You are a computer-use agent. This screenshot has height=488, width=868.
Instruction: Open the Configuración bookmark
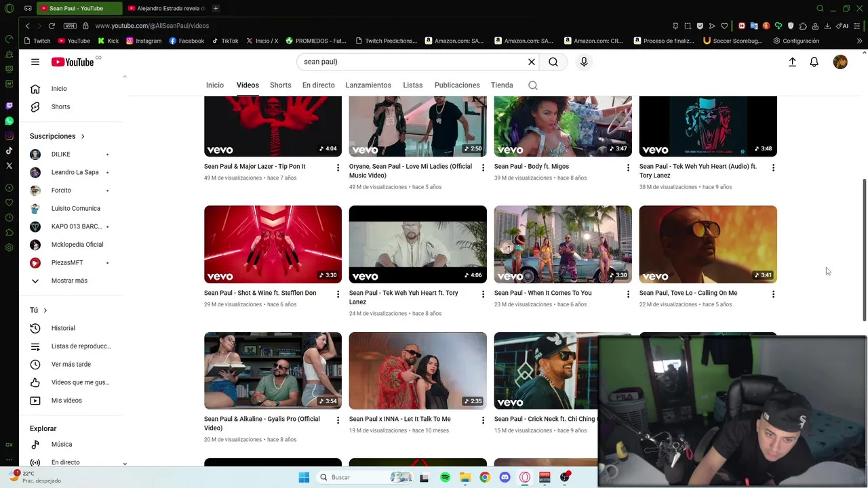(x=796, y=41)
